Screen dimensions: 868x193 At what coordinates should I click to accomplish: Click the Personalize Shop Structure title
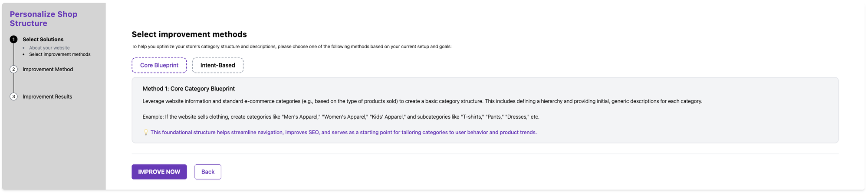coord(43,19)
